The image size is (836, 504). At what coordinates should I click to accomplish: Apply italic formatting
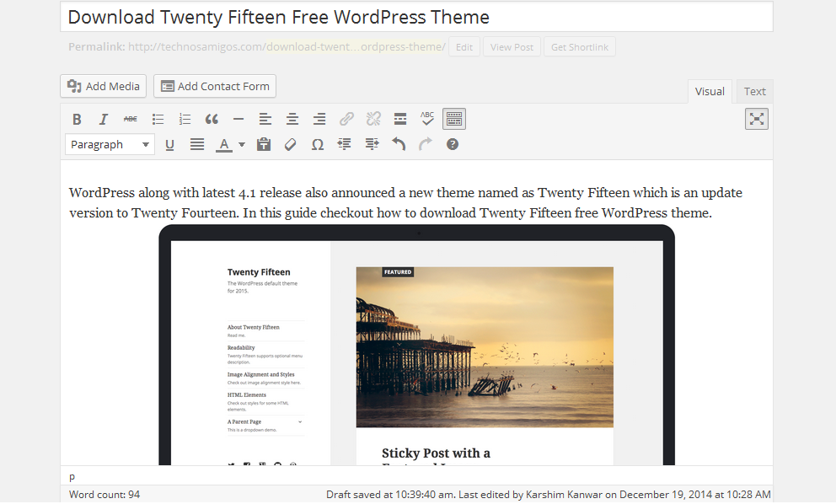coord(104,120)
